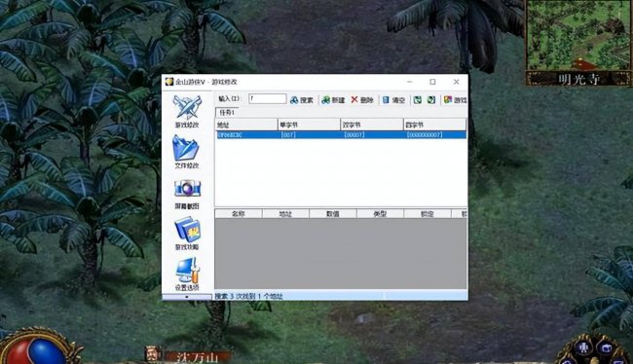Click the 清空 clear toolbar button
This screenshot has width=633, height=364.
(x=393, y=100)
